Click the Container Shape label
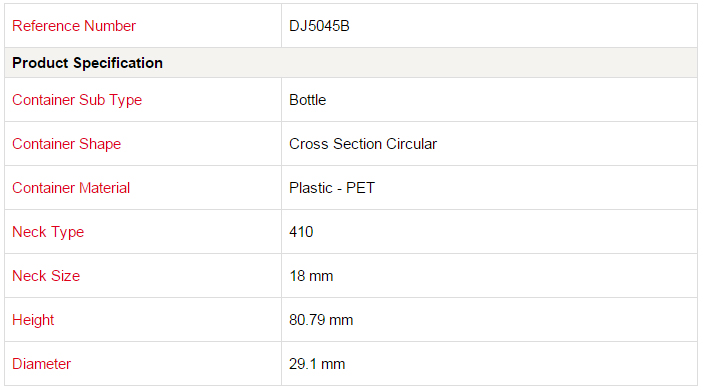Viewport: 707px width, 390px height. tap(66, 144)
